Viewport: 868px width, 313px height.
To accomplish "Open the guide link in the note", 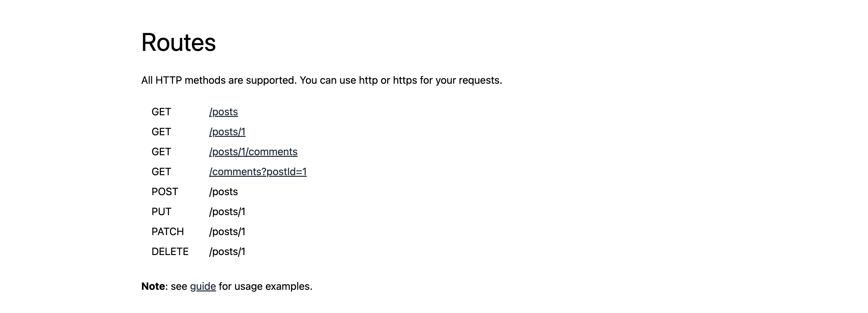I will 203,286.
